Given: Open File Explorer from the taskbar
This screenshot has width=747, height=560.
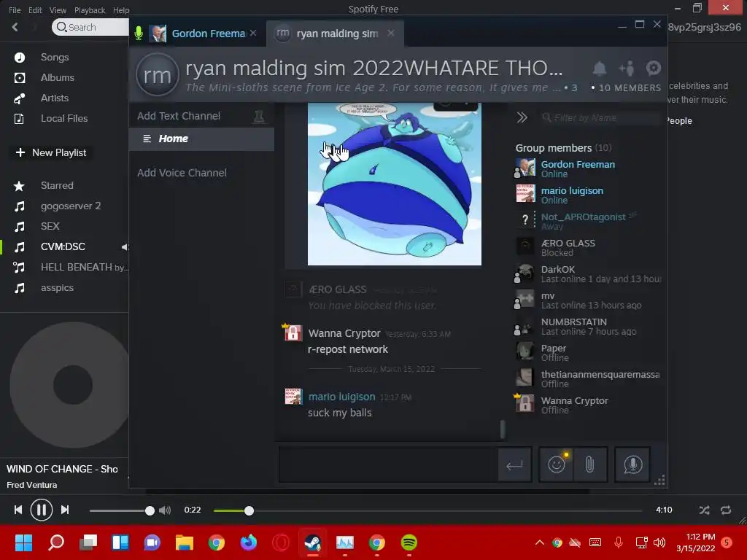Looking at the screenshot, I should (184, 542).
